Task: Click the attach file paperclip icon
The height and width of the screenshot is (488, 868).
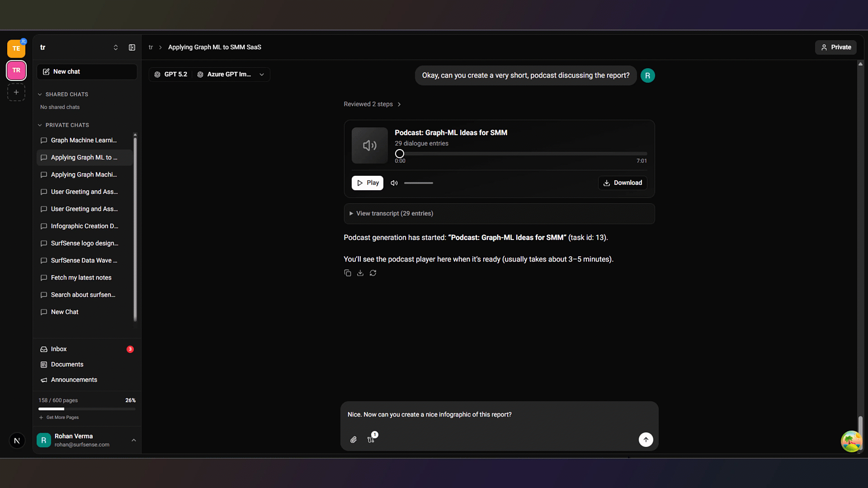Action: (x=354, y=440)
